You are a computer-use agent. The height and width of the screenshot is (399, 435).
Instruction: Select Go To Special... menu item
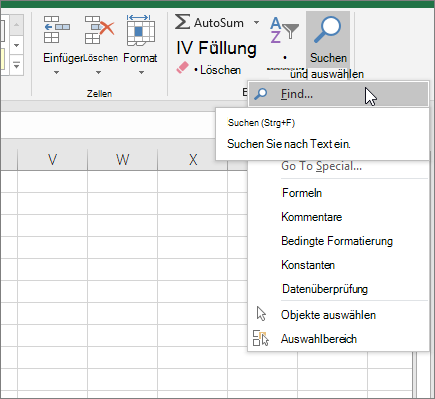(x=338, y=166)
